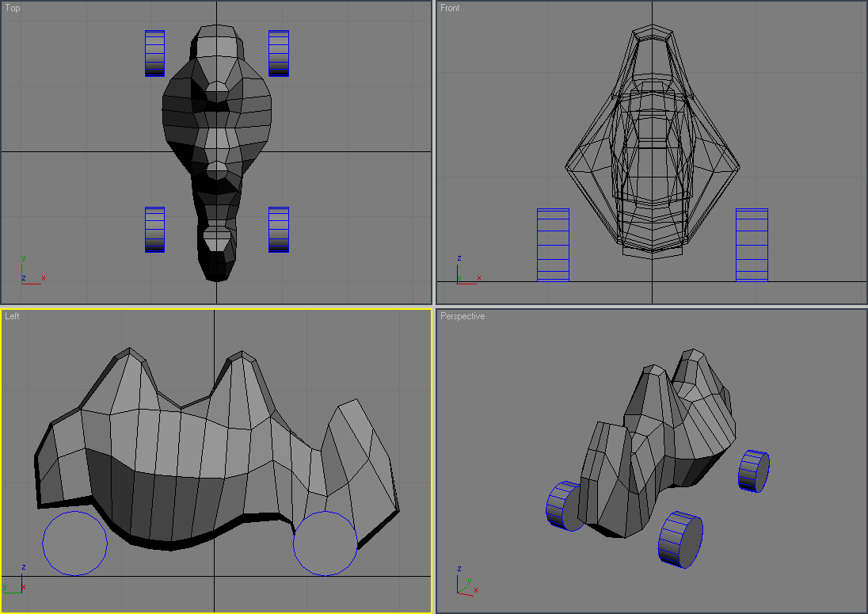Click the Left viewport label
The width and height of the screenshot is (868, 614).
click(x=12, y=315)
